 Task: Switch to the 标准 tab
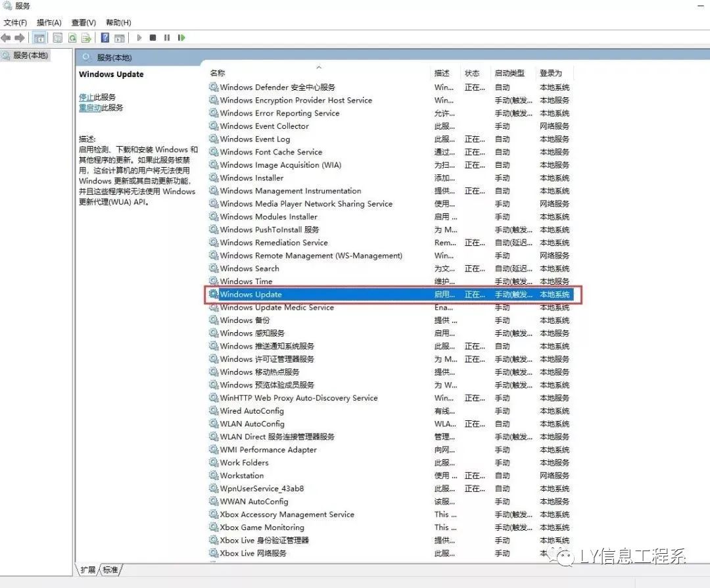[x=110, y=570]
